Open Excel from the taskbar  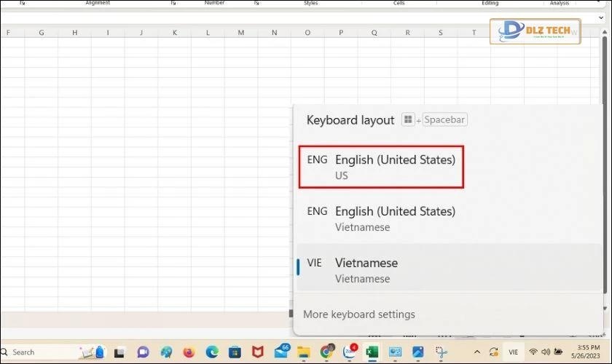[372, 352]
